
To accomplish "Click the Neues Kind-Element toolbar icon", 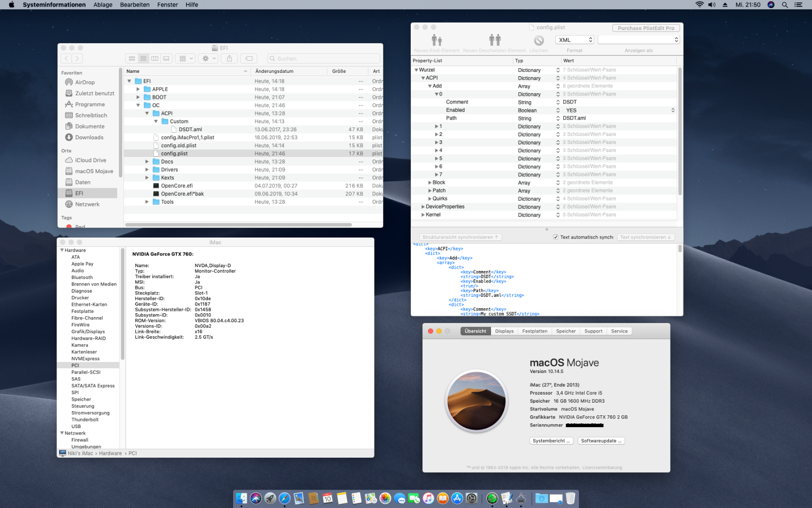I will [437, 40].
